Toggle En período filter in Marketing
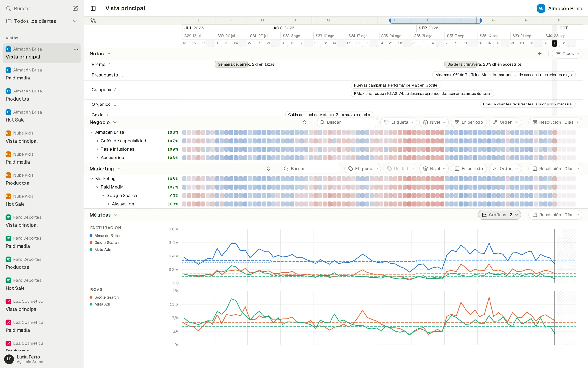This screenshot has width=588, height=368. point(469,169)
